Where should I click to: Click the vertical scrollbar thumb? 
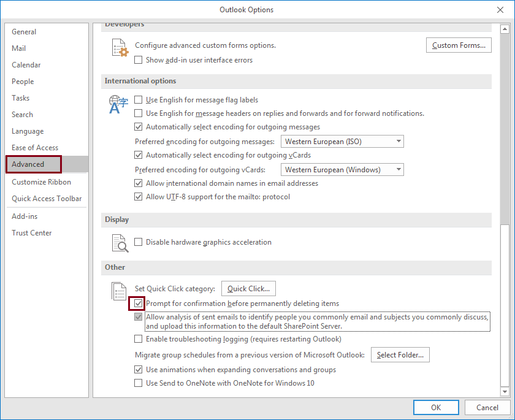[505, 306]
